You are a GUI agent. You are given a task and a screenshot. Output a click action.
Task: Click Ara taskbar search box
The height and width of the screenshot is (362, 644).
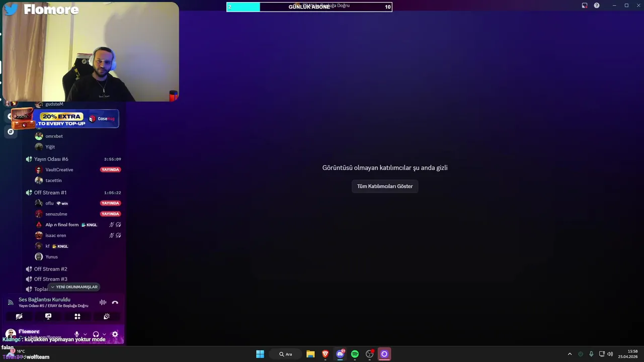[x=286, y=354]
